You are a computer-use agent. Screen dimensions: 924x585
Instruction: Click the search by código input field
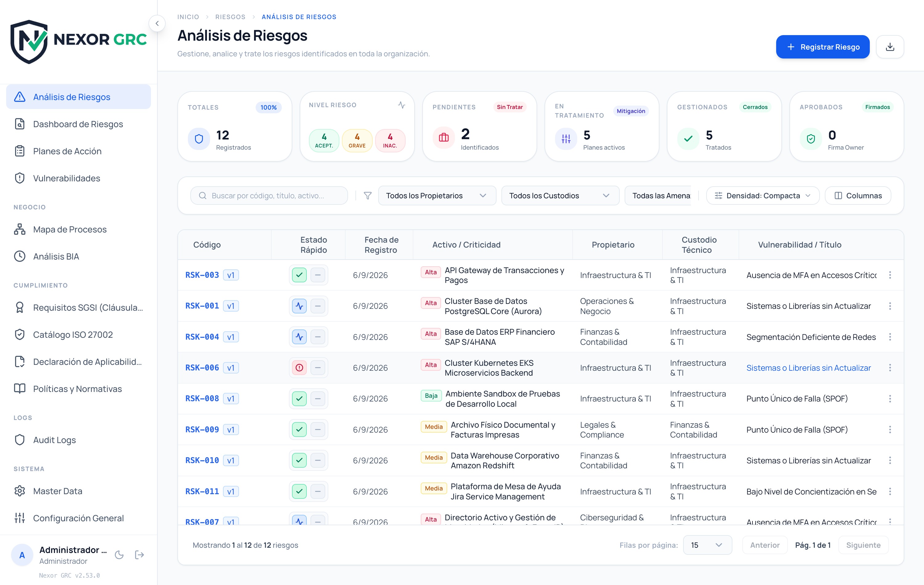click(x=269, y=196)
